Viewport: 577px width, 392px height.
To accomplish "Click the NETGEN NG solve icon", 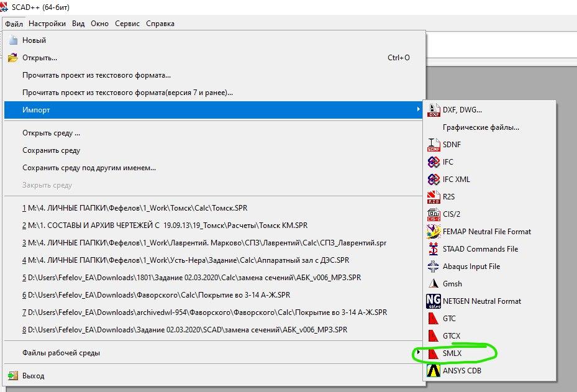I will pos(434,301).
